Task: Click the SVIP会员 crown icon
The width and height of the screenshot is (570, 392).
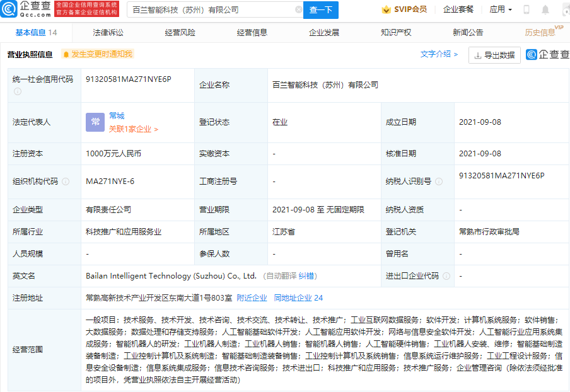Action: (x=386, y=10)
